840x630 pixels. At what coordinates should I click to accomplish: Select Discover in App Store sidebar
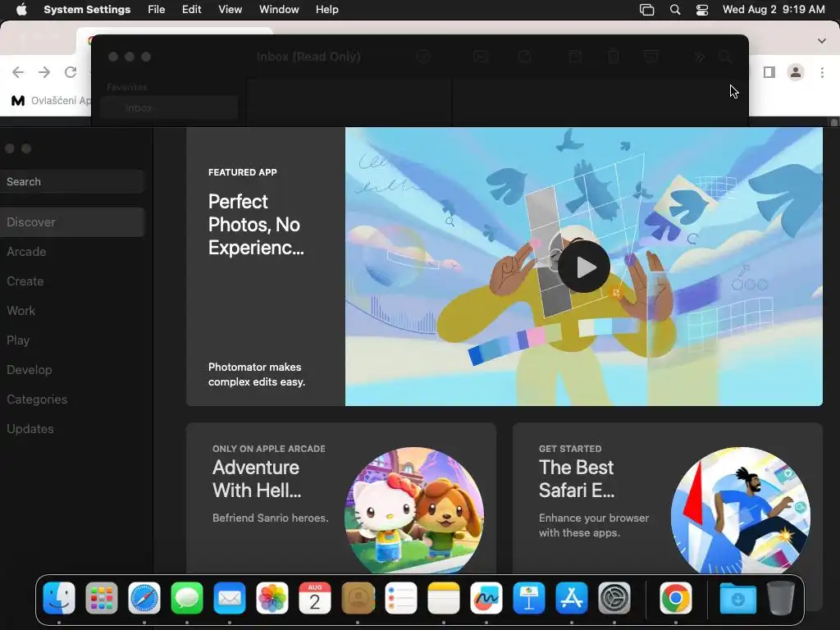pos(72,221)
